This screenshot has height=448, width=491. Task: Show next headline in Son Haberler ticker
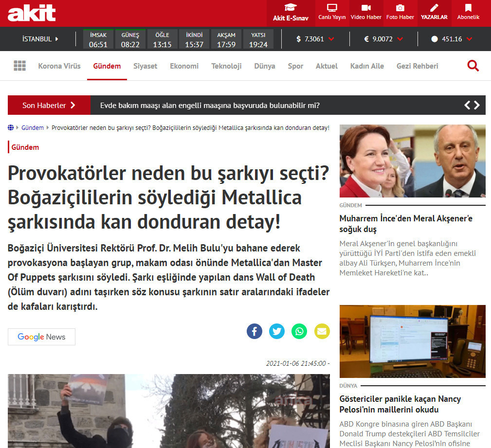477,105
